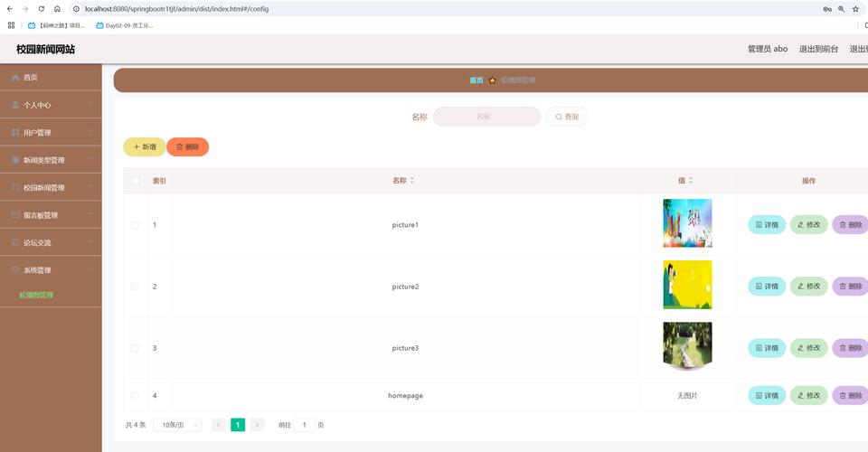Click the sort icon beside 名称 column
Image resolution: width=868 pixels, height=452 pixels.
pyautogui.click(x=412, y=181)
